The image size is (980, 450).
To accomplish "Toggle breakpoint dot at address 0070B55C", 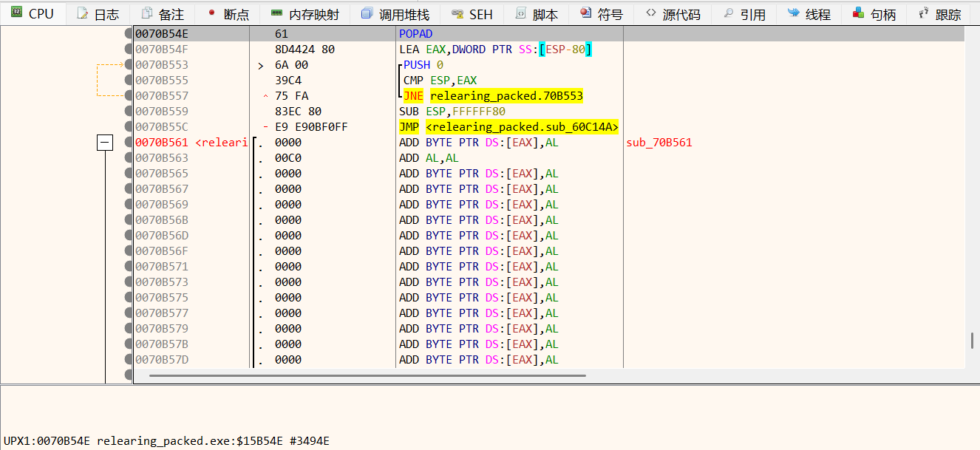I will pyautogui.click(x=129, y=127).
